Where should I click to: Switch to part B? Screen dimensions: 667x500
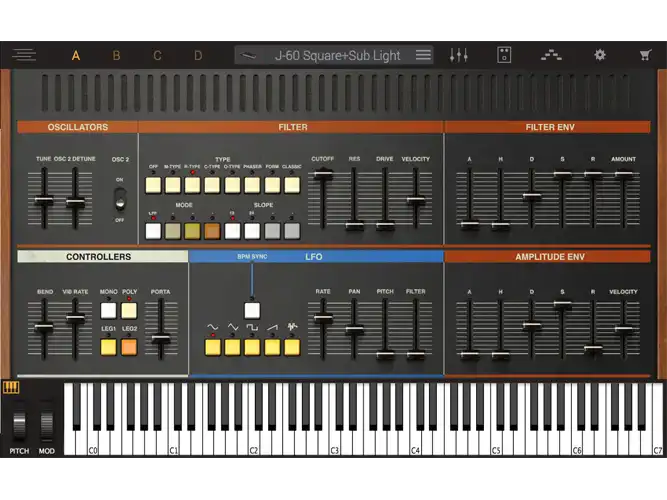(116, 55)
